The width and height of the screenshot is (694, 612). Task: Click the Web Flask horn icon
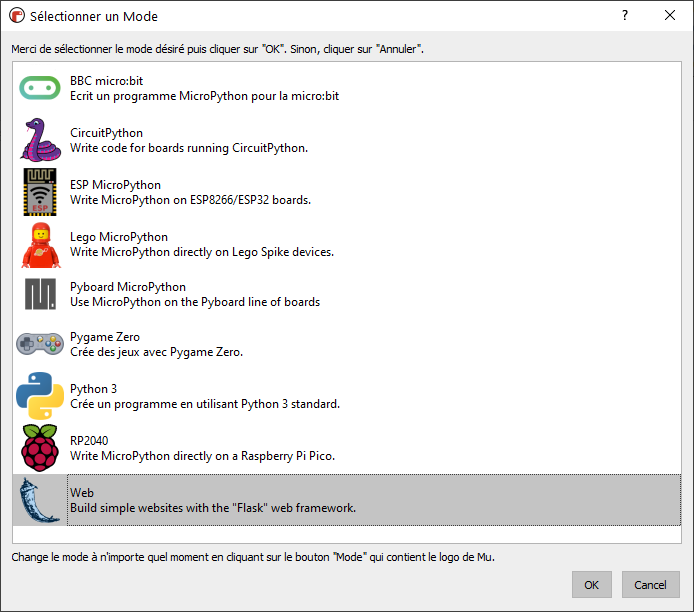coord(39,500)
